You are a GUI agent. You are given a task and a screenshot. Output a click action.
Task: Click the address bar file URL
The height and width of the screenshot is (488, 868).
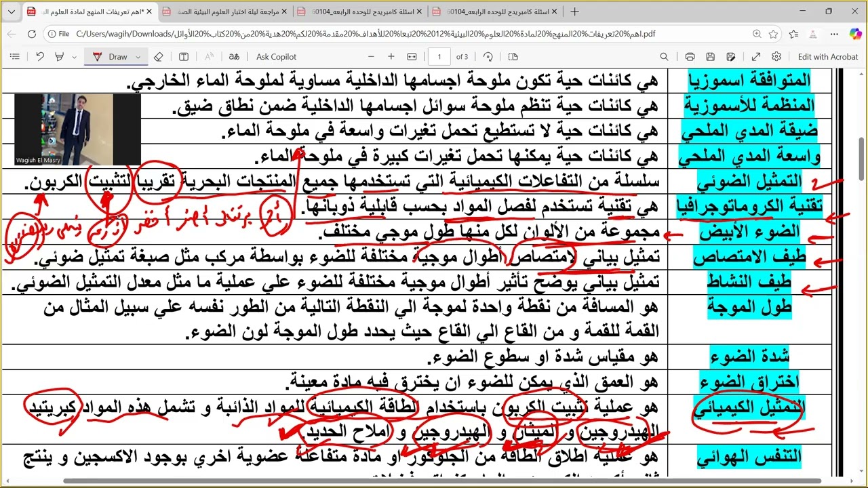(x=366, y=34)
